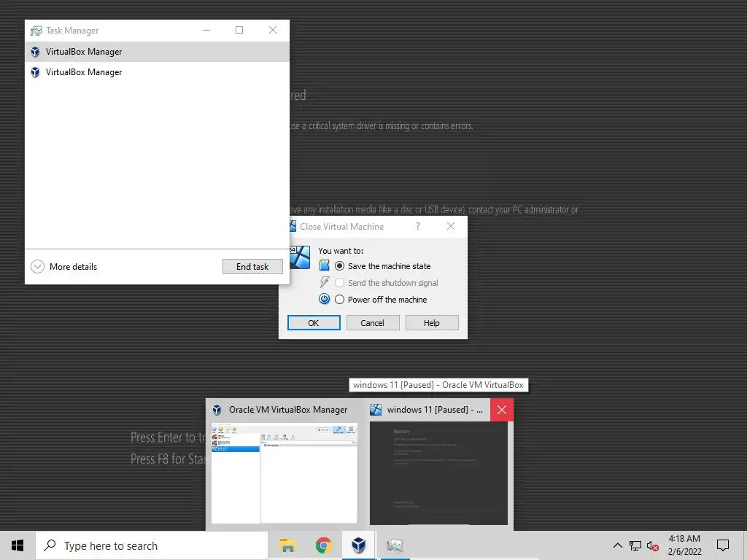
Task: Cancel the Close Virtual Machine dialog
Action: tap(373, 323)
